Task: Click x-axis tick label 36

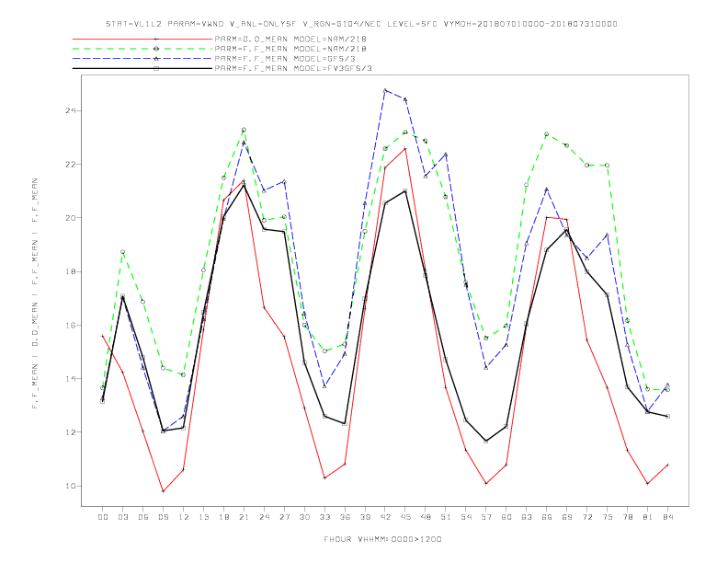Action: [x=345, y=517]
